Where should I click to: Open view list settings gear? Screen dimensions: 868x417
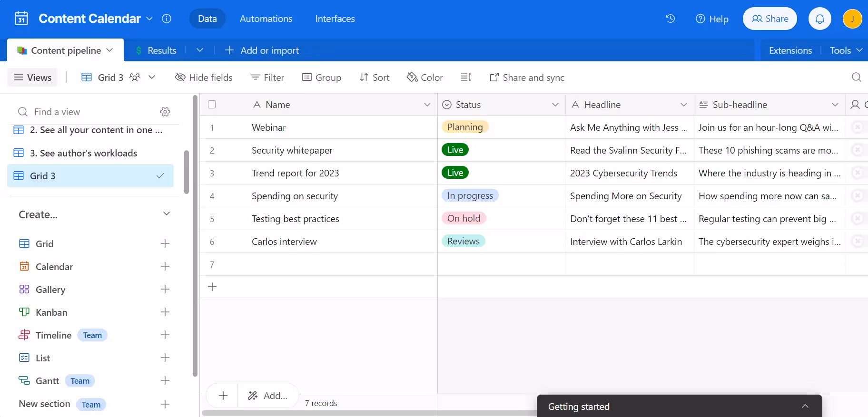(165, 112)
